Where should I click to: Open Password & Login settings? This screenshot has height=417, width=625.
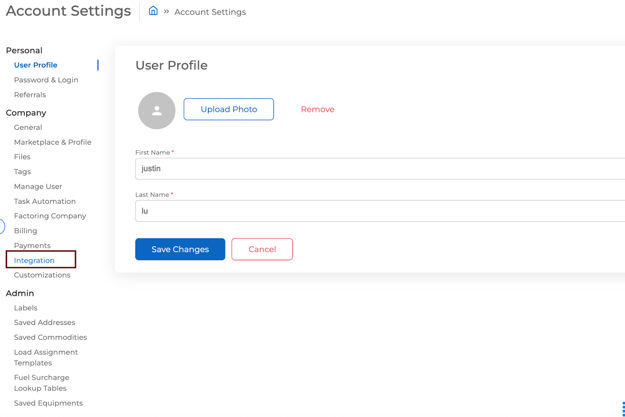point(46,80)
